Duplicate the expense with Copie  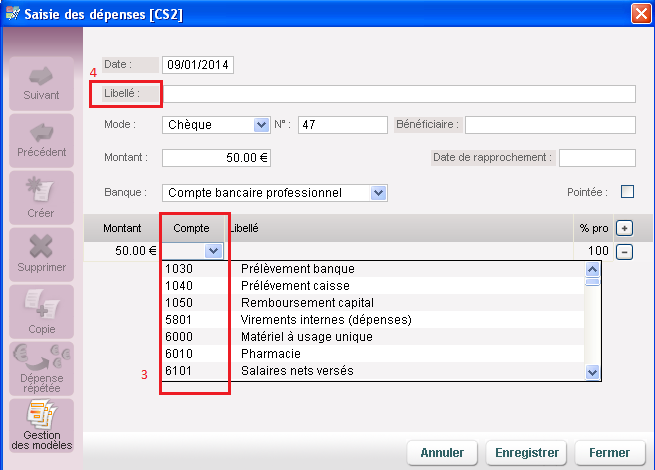(41, 312)
